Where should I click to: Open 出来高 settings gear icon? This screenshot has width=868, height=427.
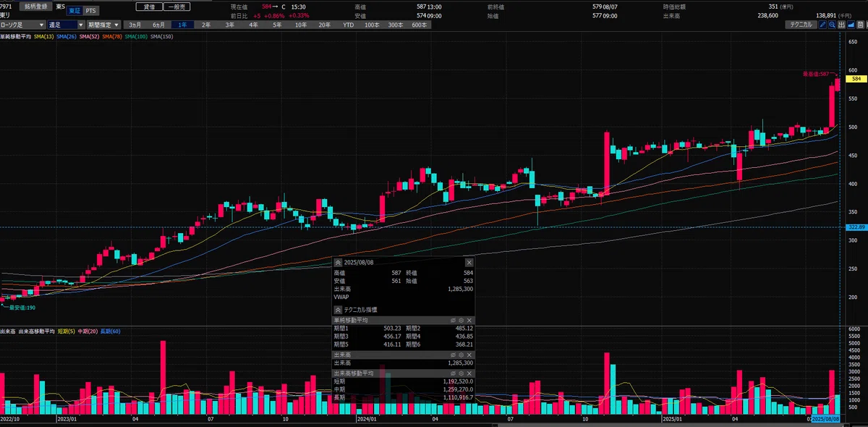pos(461,355)
